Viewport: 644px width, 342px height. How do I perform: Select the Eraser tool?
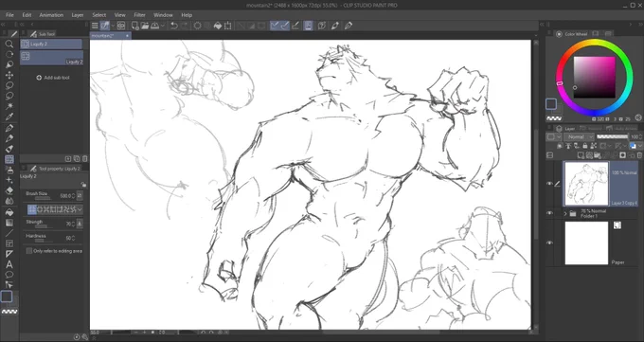(x=9, y=190)
